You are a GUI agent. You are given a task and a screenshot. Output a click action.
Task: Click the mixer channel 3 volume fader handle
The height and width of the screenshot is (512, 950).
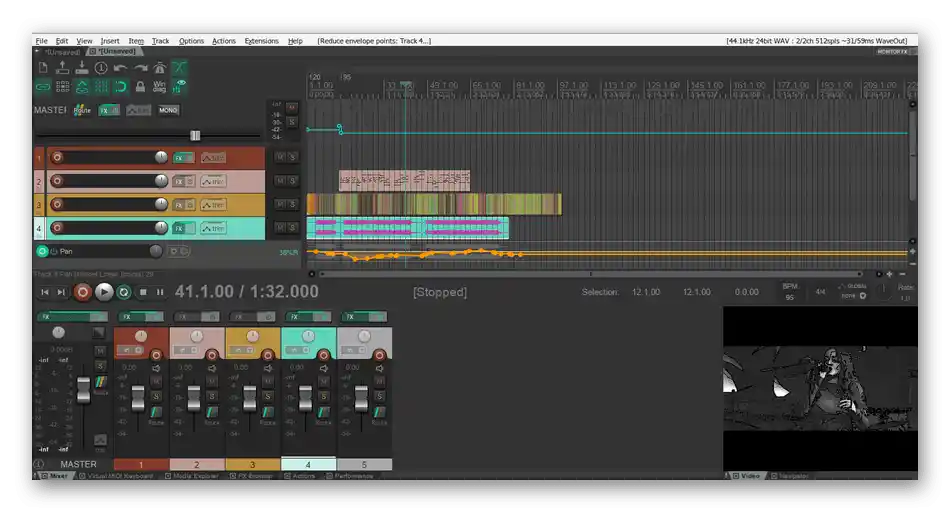click(250, 399)
